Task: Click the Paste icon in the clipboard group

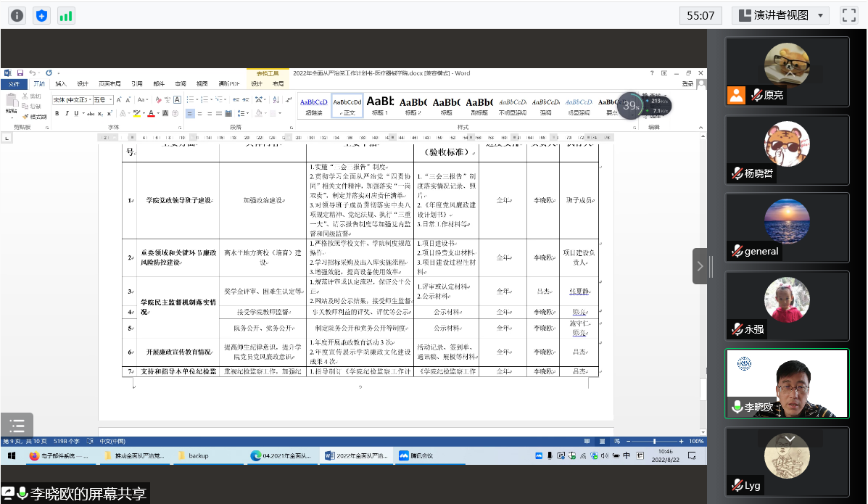Action: pyautogui.click(x=12, y=104)
